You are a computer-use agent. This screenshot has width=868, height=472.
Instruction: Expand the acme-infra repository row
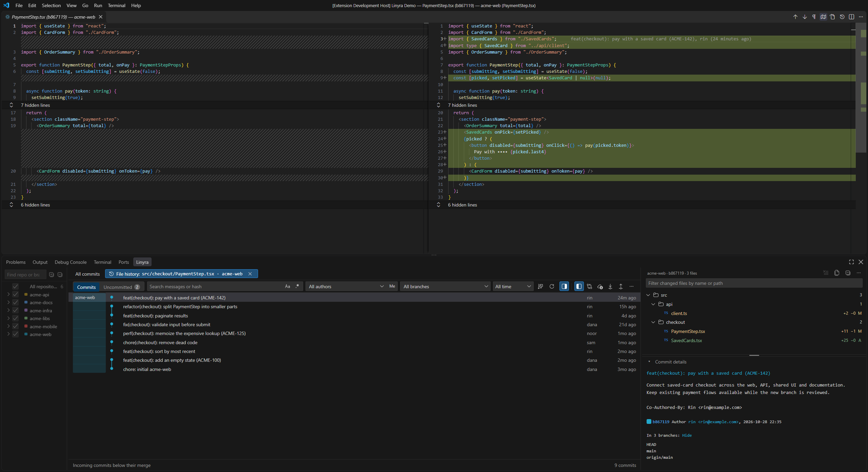(x=8, y=310)
